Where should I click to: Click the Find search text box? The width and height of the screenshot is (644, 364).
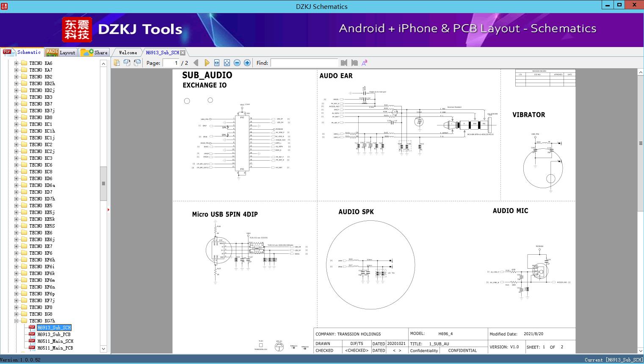click(304, 63)
